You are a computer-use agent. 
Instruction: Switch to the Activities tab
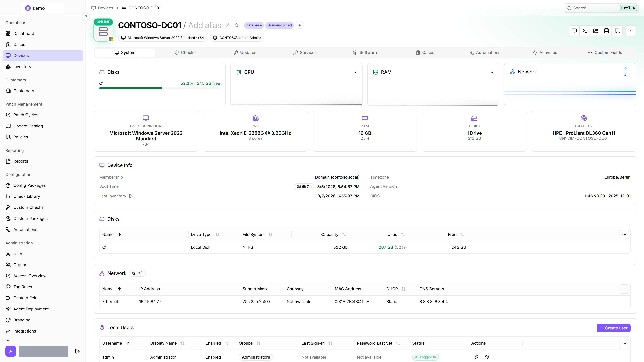coord(545,53)
